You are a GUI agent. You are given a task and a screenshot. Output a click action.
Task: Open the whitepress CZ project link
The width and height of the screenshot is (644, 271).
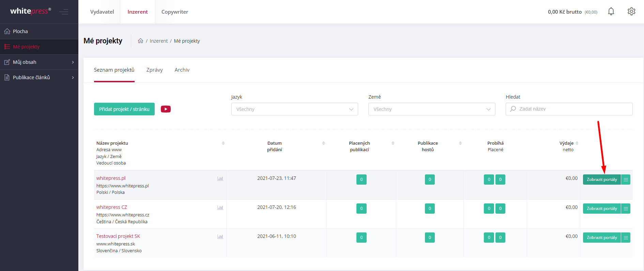(112, 207)
